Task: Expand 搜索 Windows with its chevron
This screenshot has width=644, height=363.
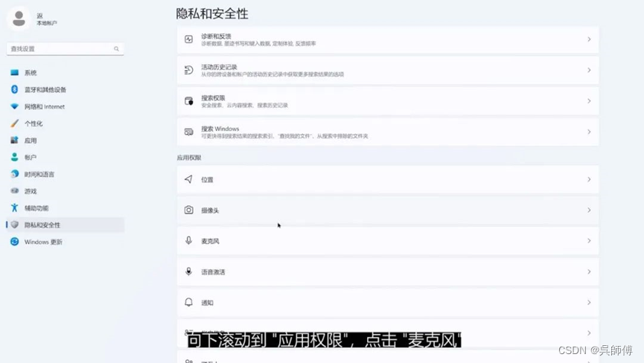Action: tap(589, 132)
